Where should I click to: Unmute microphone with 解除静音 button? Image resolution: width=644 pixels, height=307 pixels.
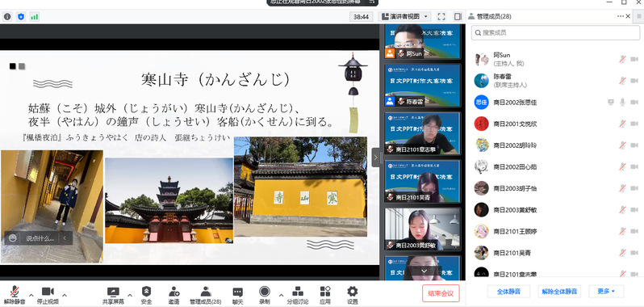click(15, 295)
